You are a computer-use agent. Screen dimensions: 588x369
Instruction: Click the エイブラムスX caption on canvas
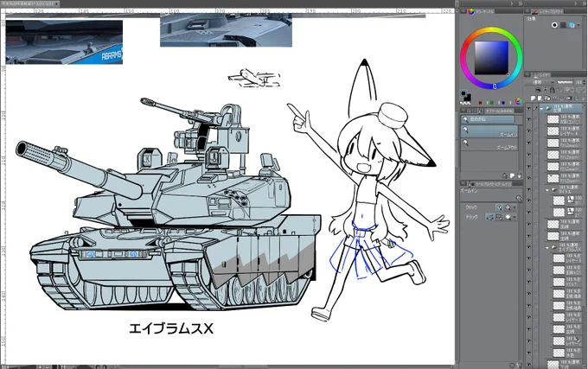(x=171, y=329)
